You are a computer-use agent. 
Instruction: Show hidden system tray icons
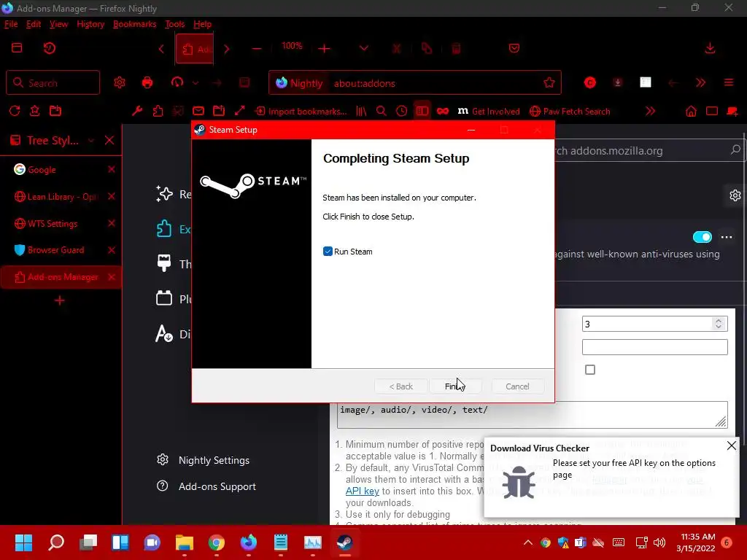point(528,542)
